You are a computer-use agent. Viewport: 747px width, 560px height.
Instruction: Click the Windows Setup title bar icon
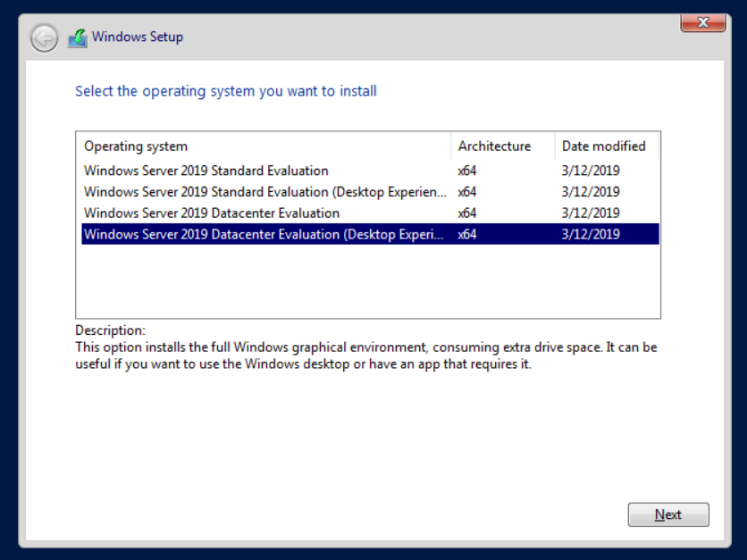pos(78,38)
